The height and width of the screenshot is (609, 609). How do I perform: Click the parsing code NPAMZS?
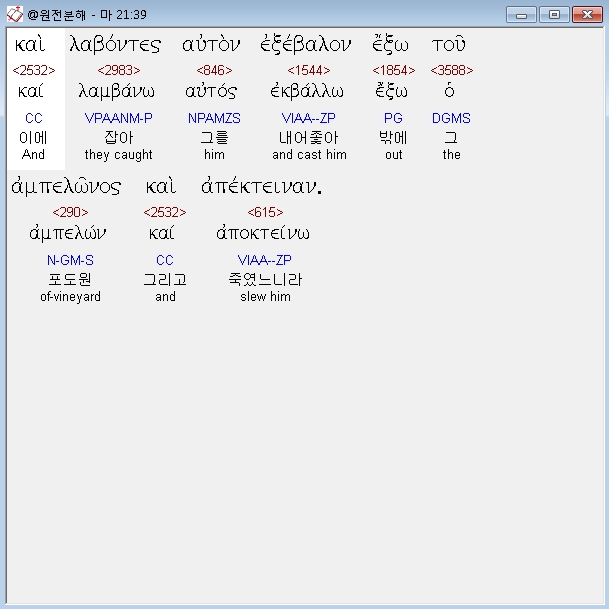(x=214, y=118)
